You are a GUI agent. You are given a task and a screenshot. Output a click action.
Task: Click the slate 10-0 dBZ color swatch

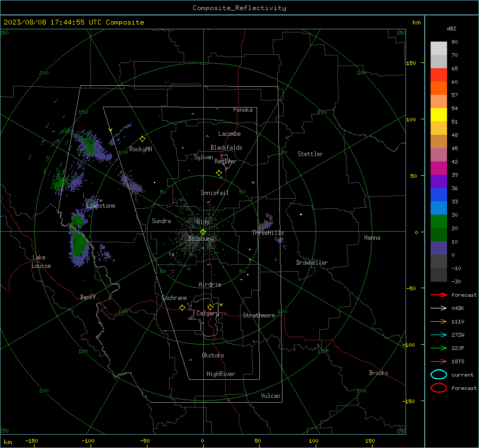pyautogui.click(x=439, y=248)
